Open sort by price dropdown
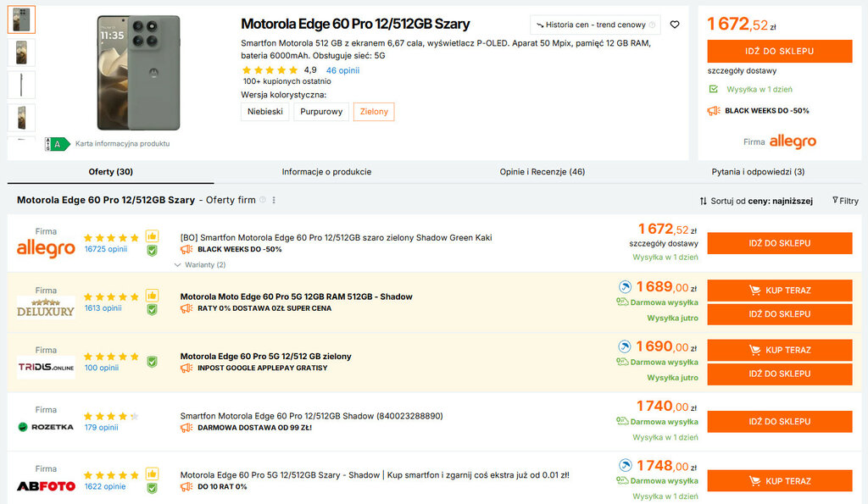This screenshot has width=868, height=504. click(x=756, y=201)
